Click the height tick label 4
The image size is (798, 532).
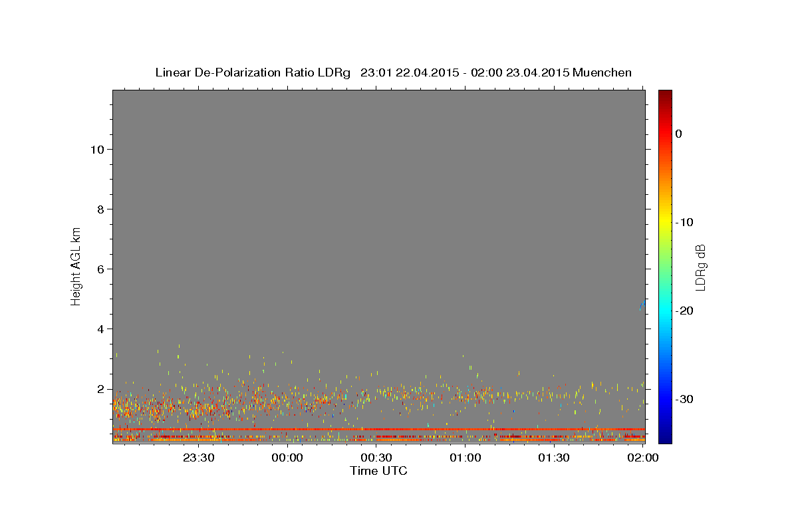pos(99,329)
